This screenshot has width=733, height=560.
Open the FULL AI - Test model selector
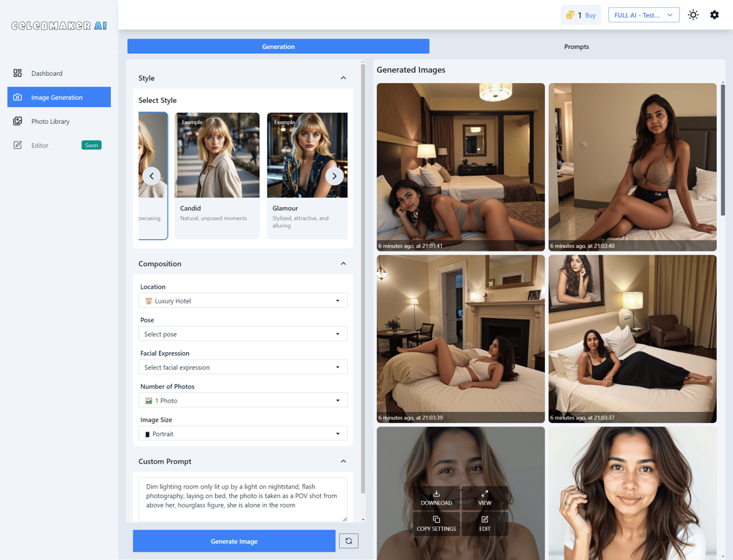(643, 15)
